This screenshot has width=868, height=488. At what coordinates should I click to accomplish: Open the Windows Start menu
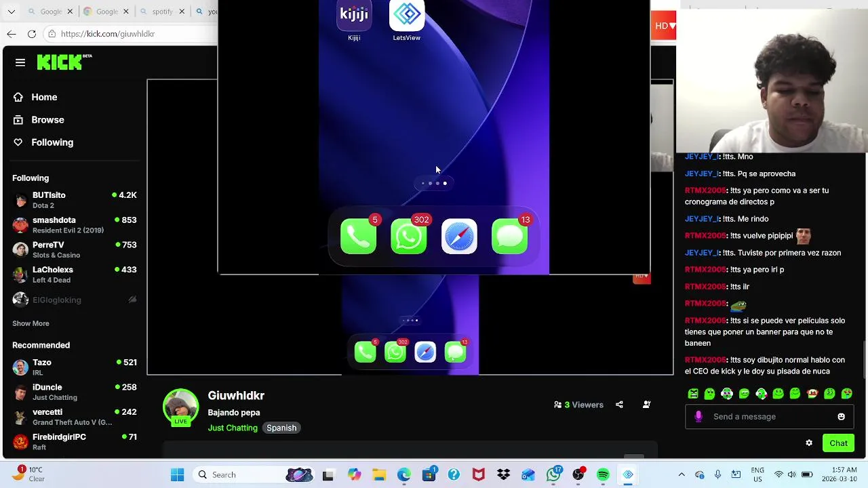178,475
